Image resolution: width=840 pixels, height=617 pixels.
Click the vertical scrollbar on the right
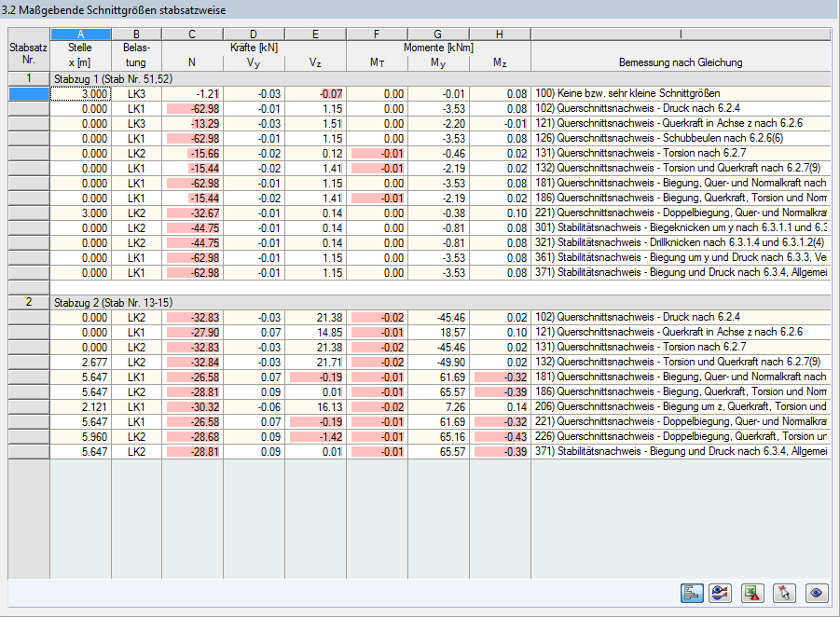point(834,280)
